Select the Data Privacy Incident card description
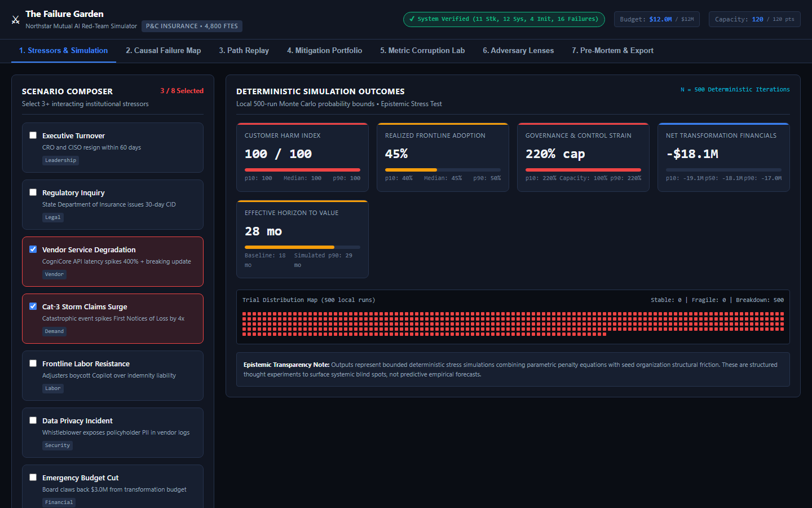Screen dimensions: 812x508 pos(116,433)
